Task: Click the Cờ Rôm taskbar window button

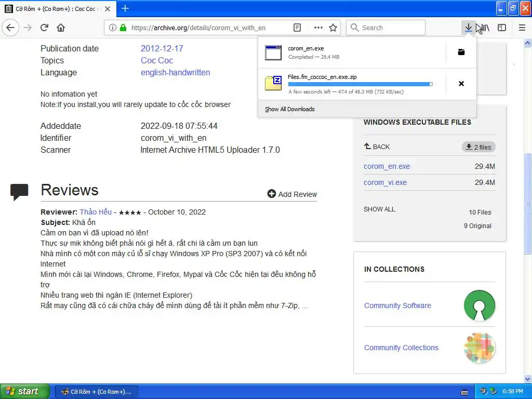Action: click(96, 392)
